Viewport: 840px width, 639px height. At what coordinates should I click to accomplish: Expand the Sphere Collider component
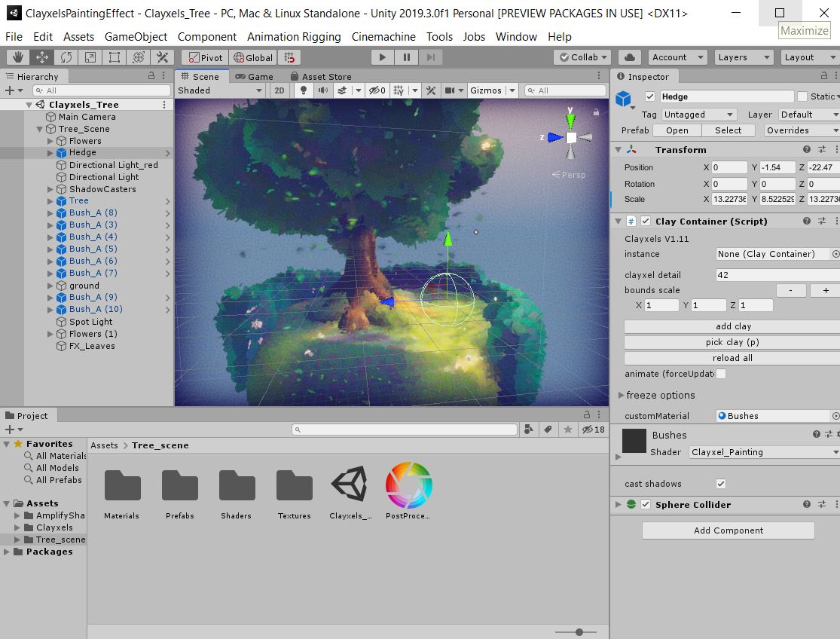click(619, 505)
